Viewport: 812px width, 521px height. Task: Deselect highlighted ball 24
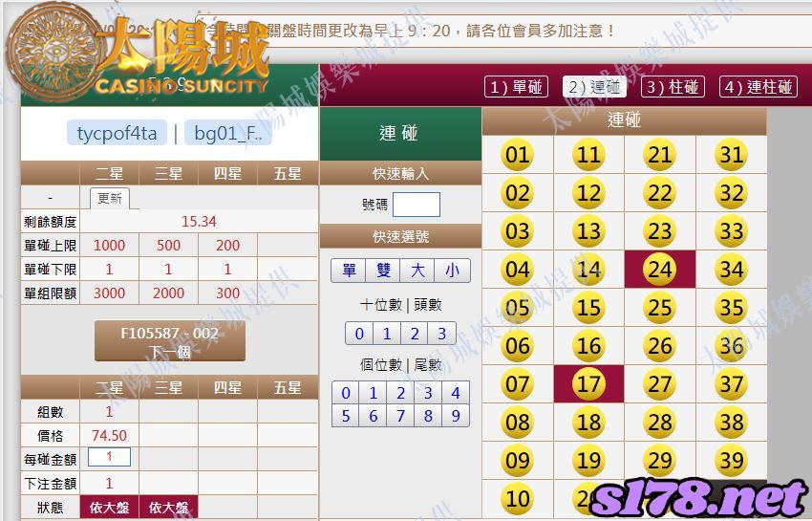tap(660, 270)
